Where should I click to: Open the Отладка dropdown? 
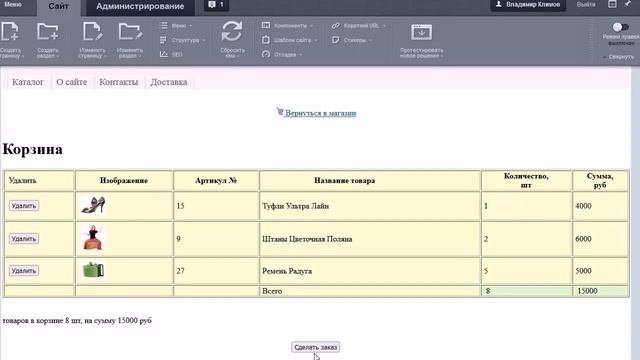click(x=287, y=54)
